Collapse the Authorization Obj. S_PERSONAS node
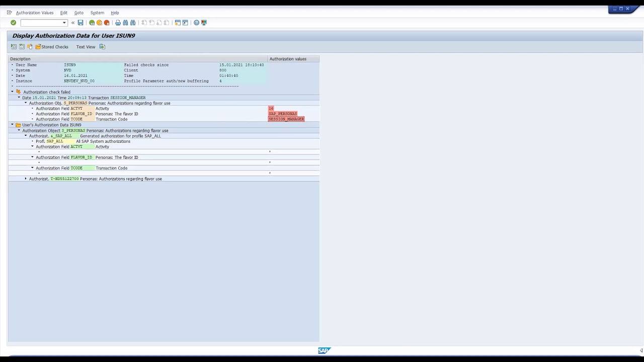 tap(26, 103)
